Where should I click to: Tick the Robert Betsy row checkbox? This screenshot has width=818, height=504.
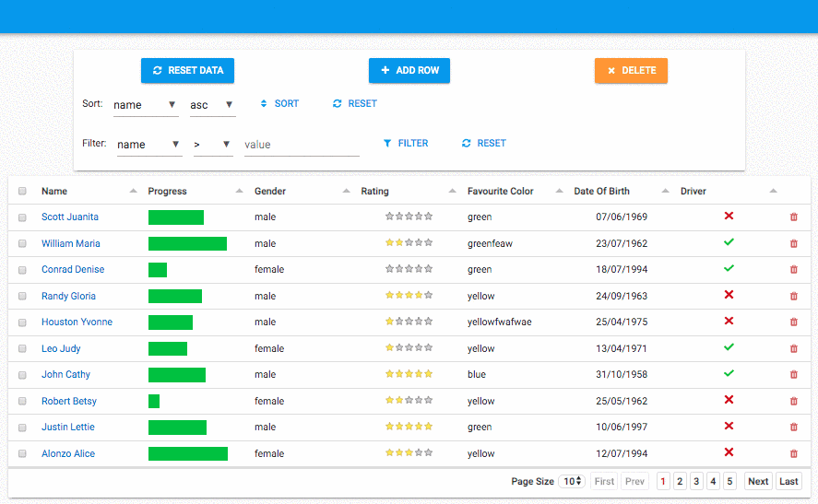pyautogui.click(x=22, y=402)
